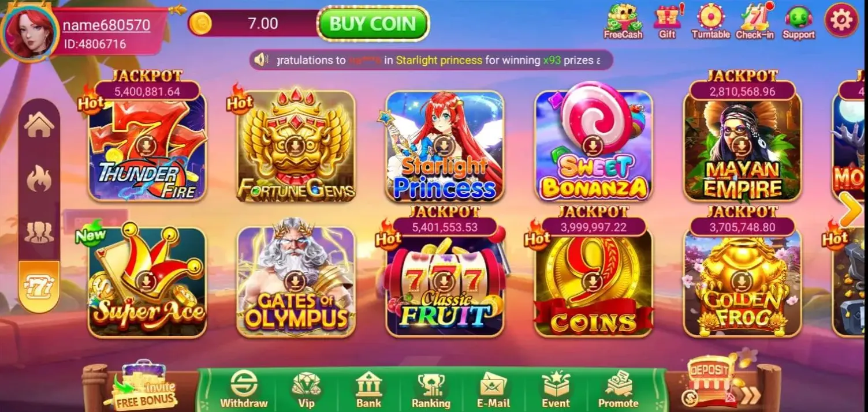868x412 pixels.
Task: Open the Ranking trophy icon
Action: [431, 389]
